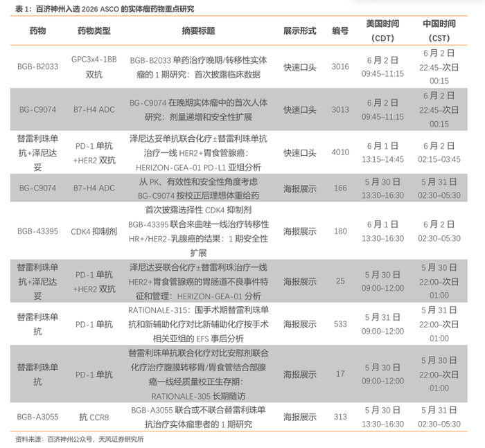485x448 pixels.
Task: Click the '6 月 2 日 02:15–03:45' time cell
Action: [x=439, y=152]
